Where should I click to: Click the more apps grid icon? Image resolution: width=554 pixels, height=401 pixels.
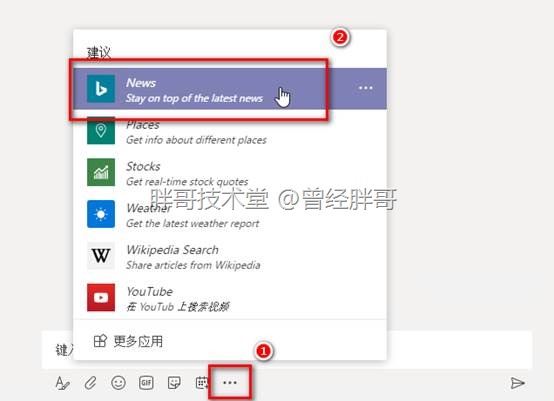click(x=100, y=341)
